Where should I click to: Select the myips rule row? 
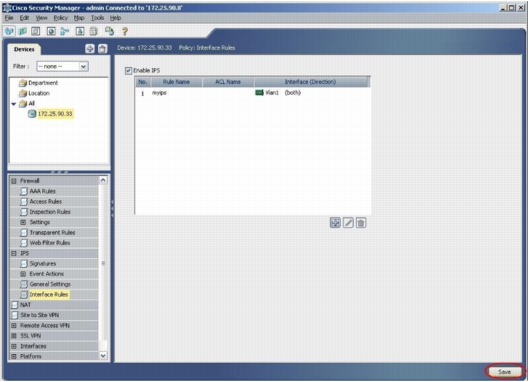coord(252,93)
